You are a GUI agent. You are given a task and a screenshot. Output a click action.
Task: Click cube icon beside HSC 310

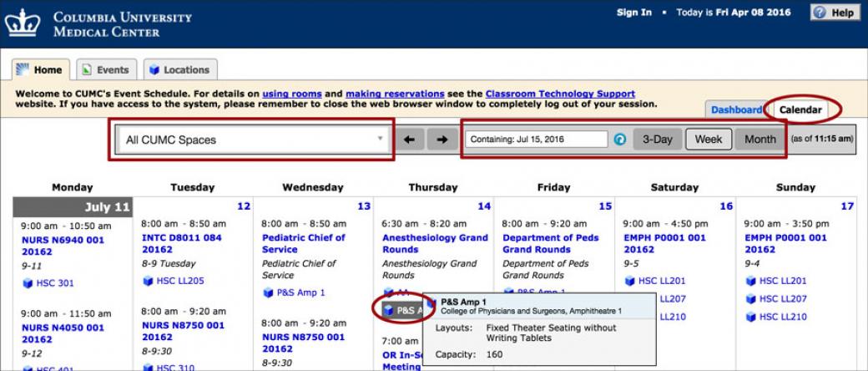point(148,368)
